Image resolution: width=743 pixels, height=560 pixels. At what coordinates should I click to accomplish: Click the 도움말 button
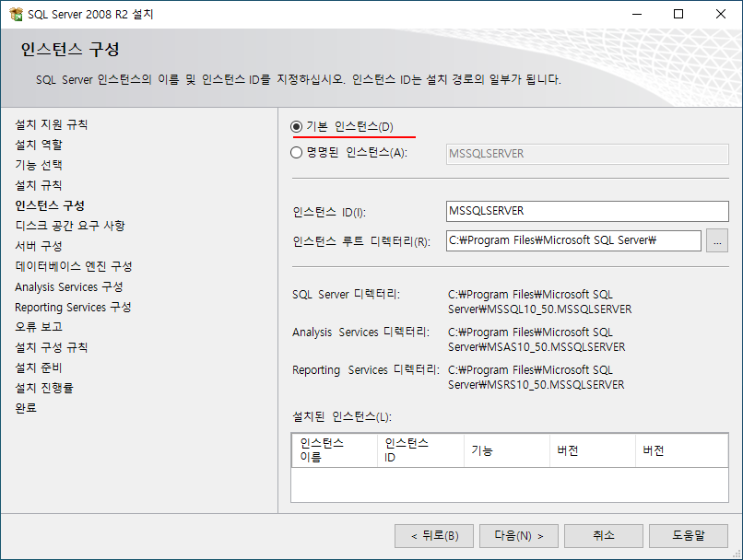click(689, 536)
